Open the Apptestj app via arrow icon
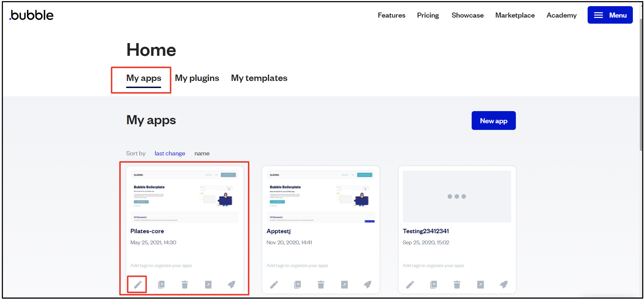 pos(344,285)
